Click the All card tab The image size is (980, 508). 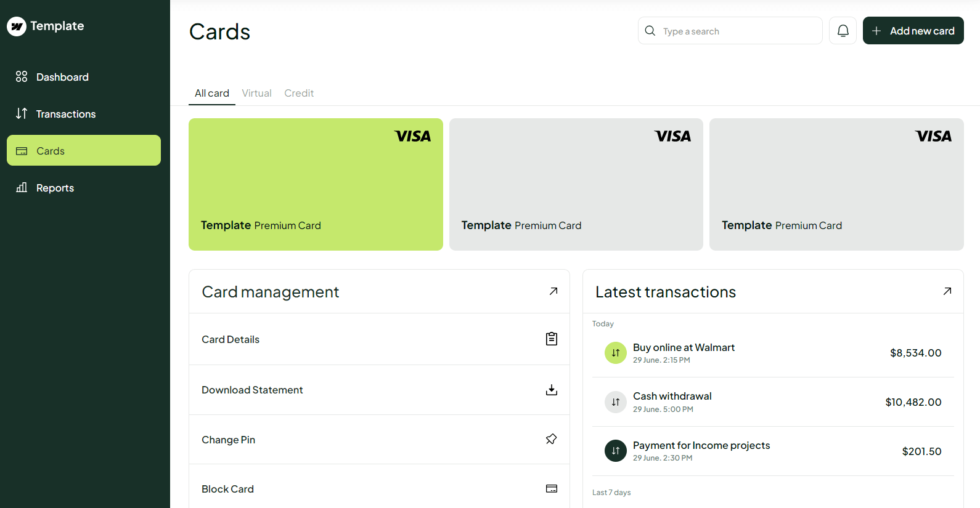click(211, 93)
